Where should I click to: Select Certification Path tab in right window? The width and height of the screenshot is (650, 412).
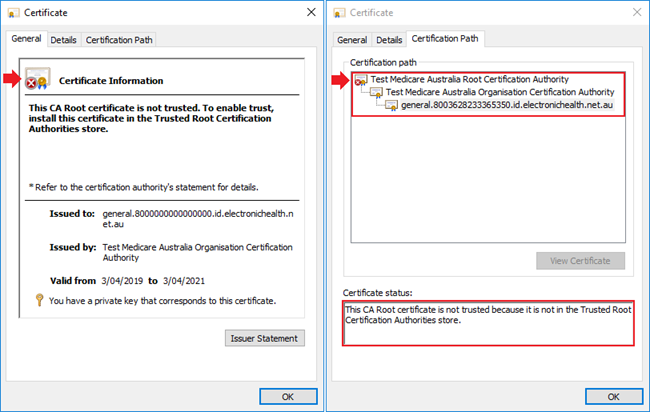pyautogui.click(x=445, y=39)
